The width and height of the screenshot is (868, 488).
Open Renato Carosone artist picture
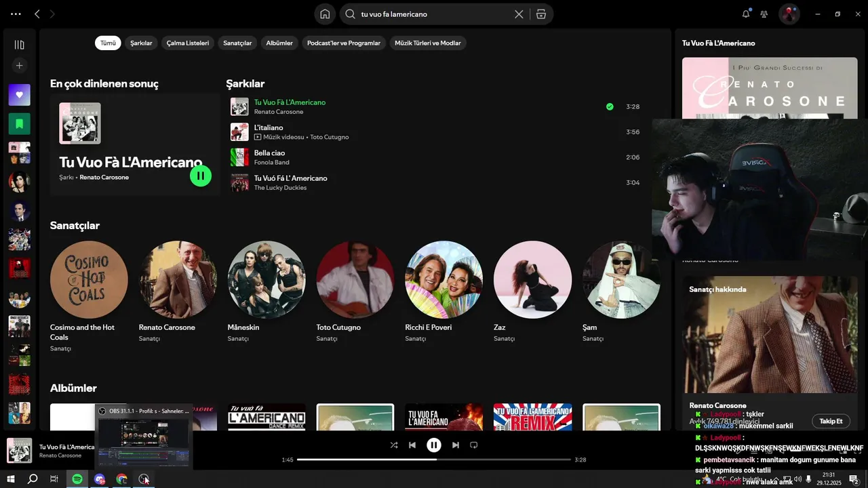click(178, 280)
